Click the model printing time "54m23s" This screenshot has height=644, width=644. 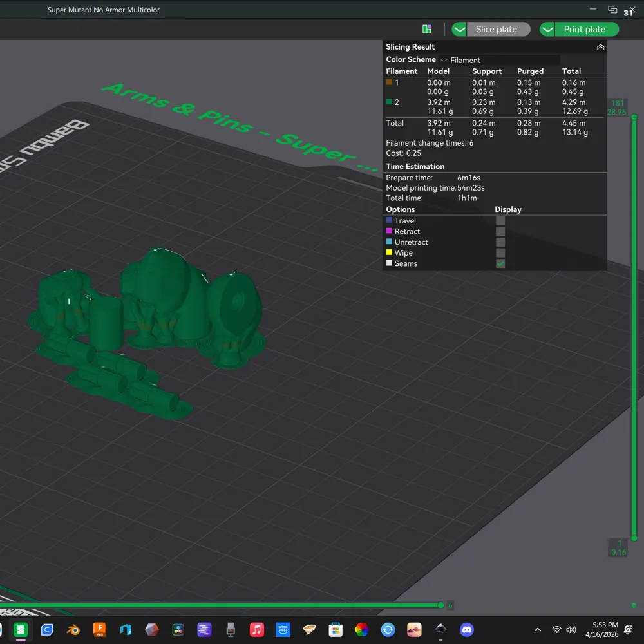[x=471, y=187]
